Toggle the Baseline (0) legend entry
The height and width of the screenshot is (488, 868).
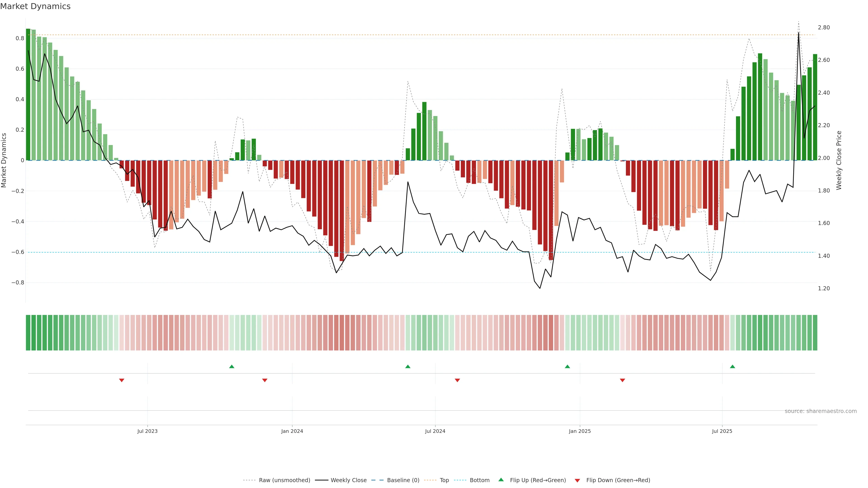click(403, 480)
